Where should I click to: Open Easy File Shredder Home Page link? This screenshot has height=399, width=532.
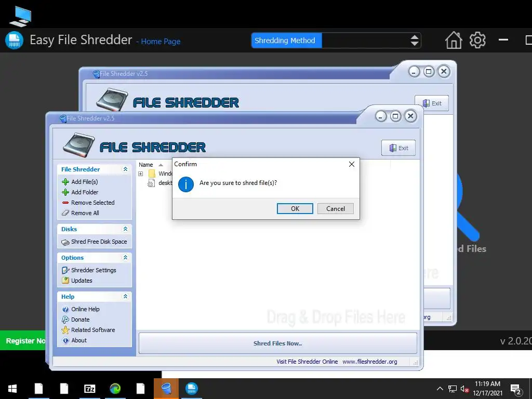coord(161,42)
